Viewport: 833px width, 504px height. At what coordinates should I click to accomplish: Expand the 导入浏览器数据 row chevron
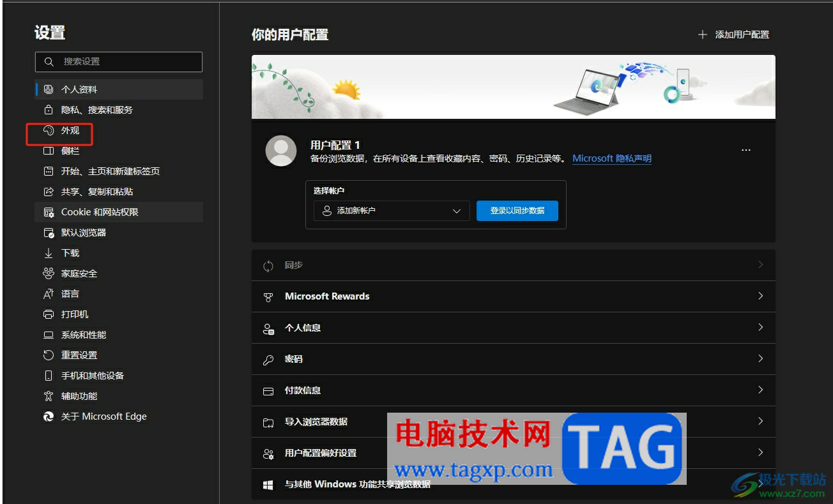coord(760,421)
